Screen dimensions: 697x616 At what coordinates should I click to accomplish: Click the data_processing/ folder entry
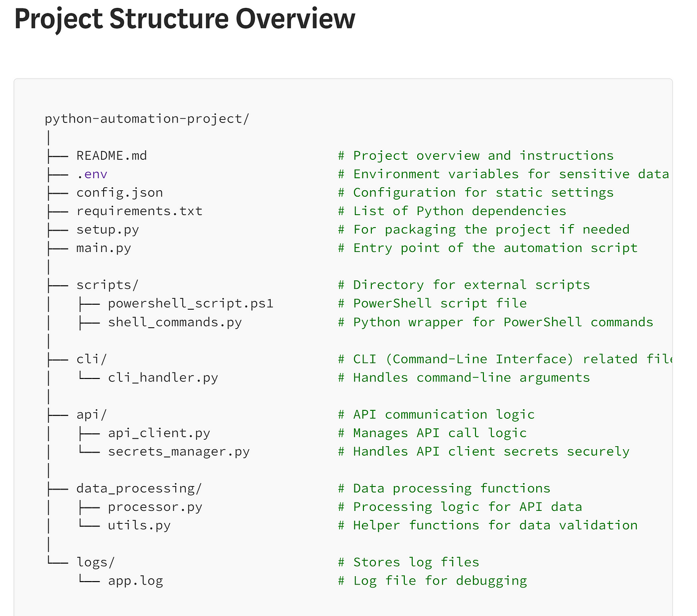pos(139,489)
